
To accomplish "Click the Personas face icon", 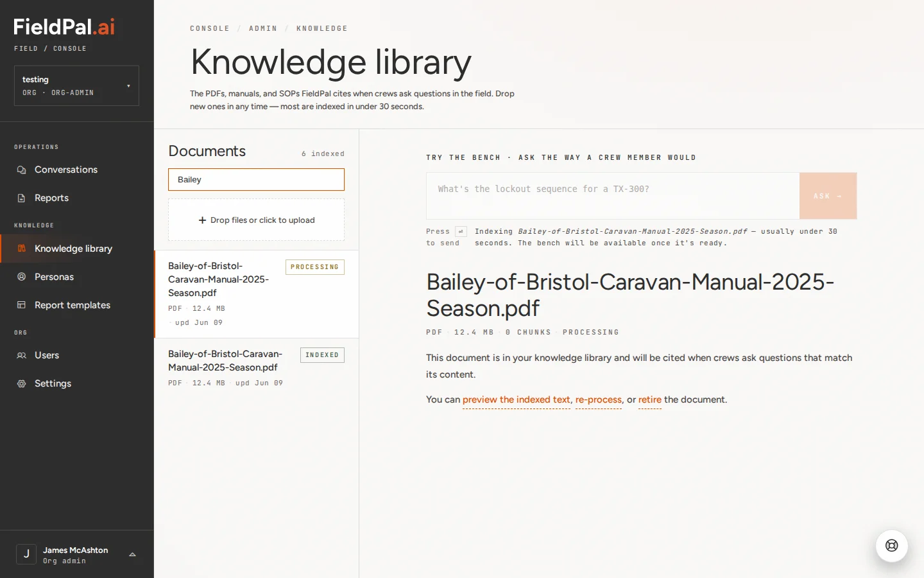I will [21, 277].
